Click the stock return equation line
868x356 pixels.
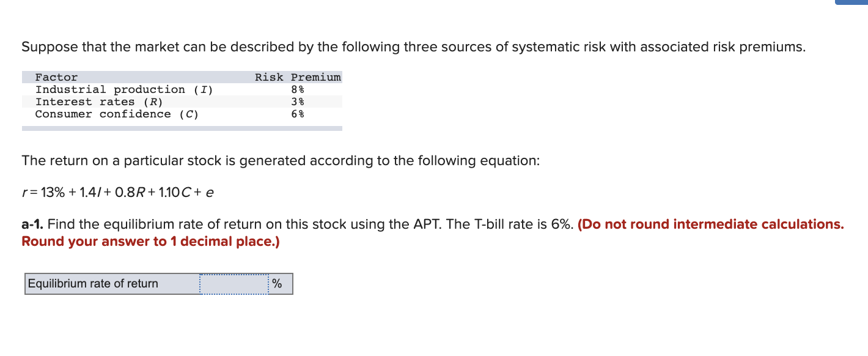[x=118, y=193]
